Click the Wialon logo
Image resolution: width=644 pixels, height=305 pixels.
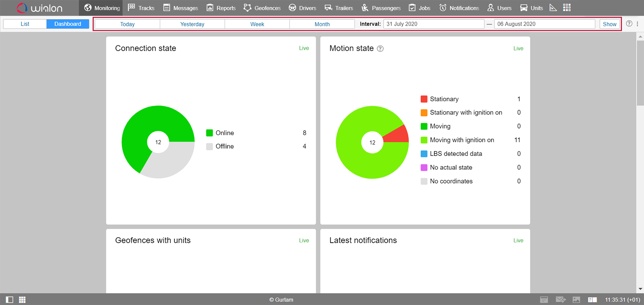(x=39, y=8)
